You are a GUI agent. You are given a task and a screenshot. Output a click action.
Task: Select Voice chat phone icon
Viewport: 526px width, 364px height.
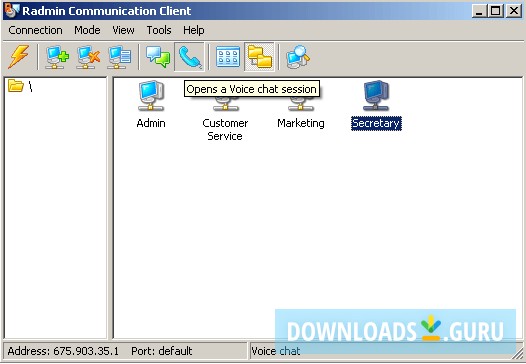189,57
